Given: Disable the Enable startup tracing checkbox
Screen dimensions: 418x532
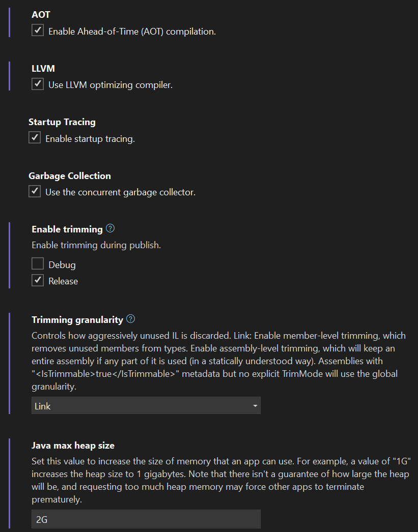Looking at the screenshot, I should tap(35, 137).
